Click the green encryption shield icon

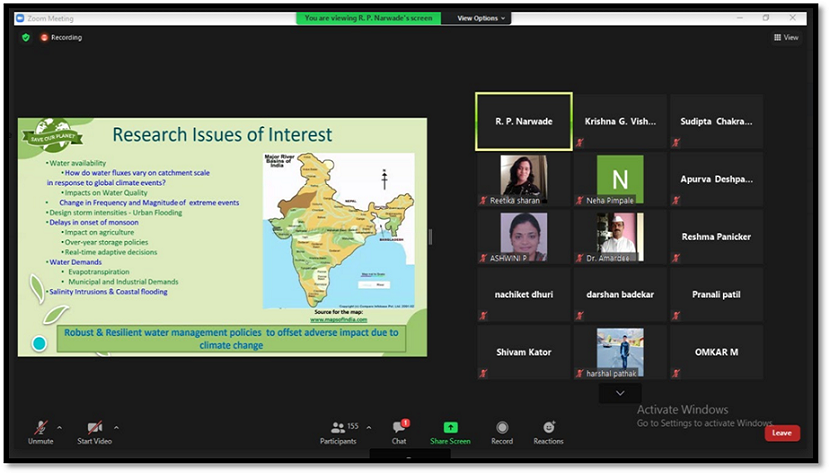[x=26, y=37]
